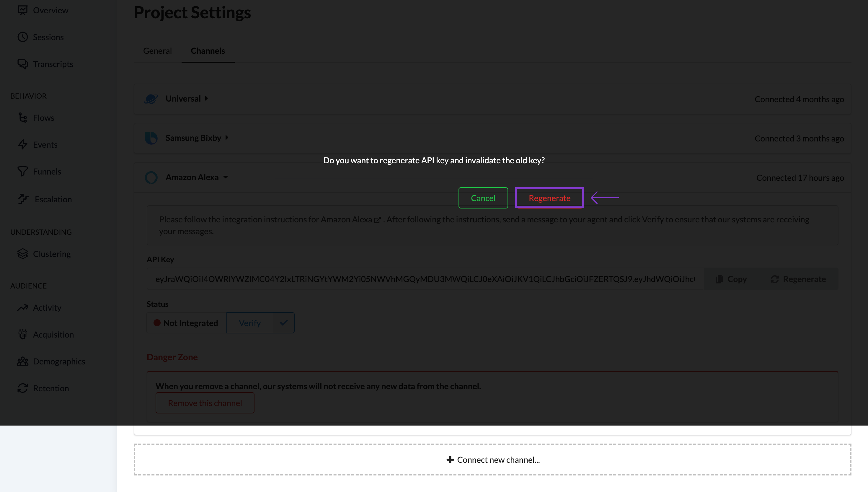Click Connected 4 months ago text

click(x=799, y=99)
